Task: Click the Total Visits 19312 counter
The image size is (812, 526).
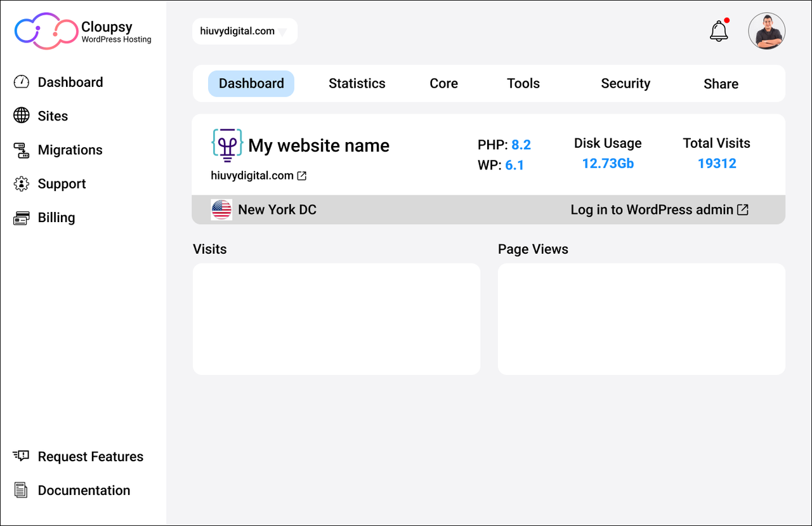Action: [x=717, y=163]
